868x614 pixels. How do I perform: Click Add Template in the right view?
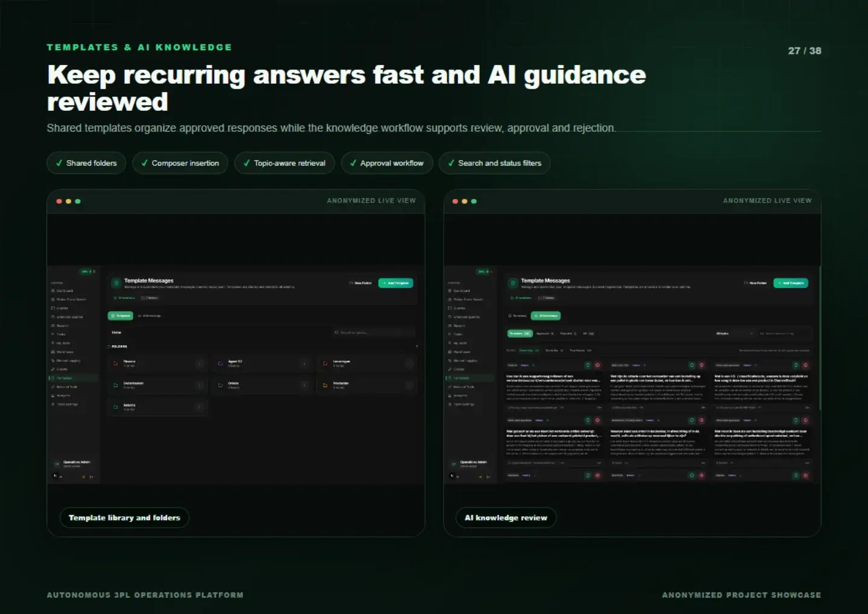(x=791, y=283)
